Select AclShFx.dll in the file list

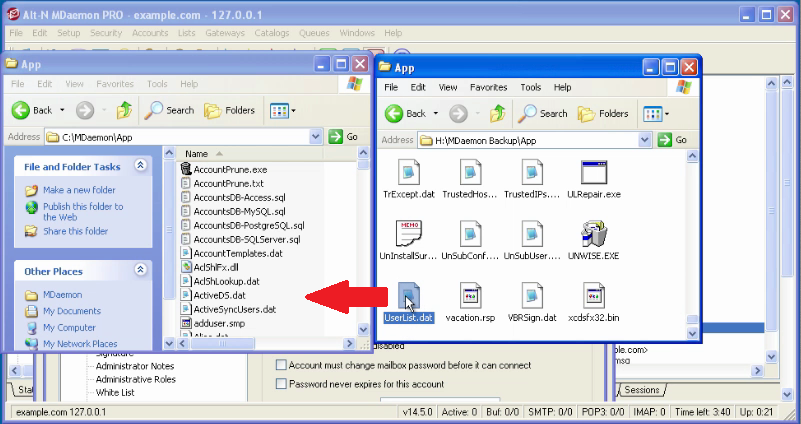coord(210,267)
